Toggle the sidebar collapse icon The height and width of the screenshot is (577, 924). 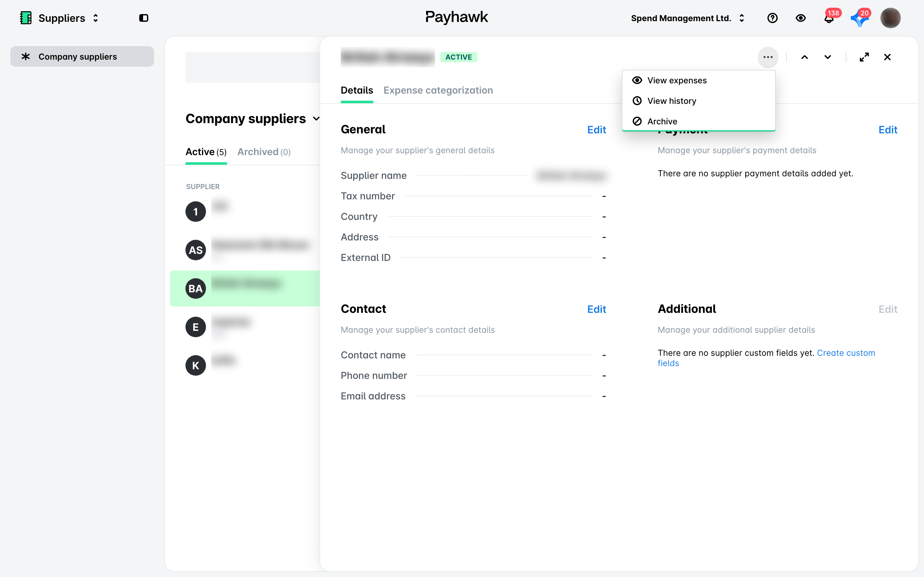(x=143, y=18)
